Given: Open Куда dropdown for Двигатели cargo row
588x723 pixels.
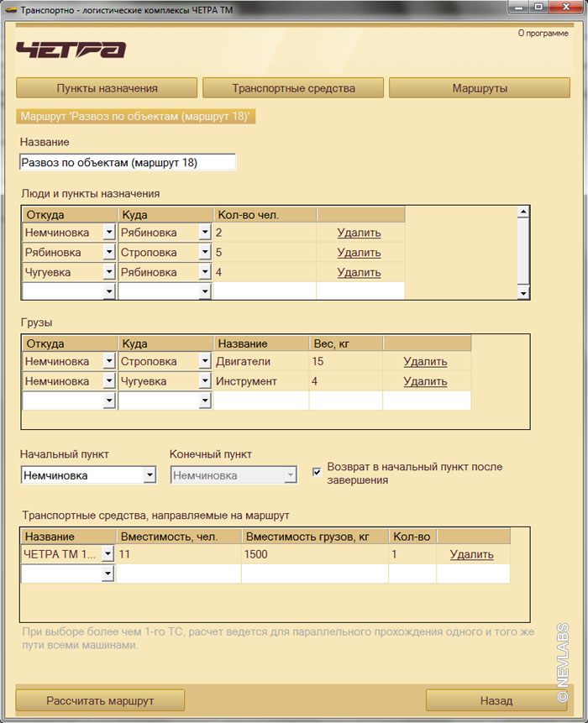Looking at the screenshot, I should tap(205, 362).
